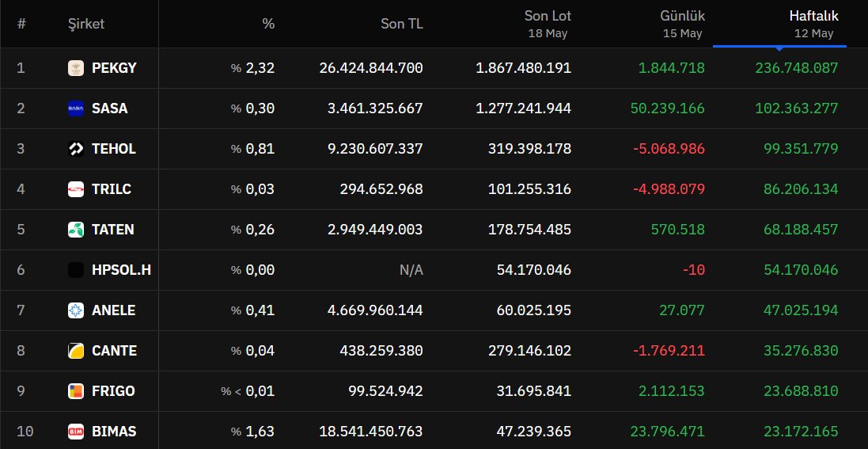868x449 pixels.
Task: Sort by Günlük 15 May column
Action: click(x=683, y=24)
